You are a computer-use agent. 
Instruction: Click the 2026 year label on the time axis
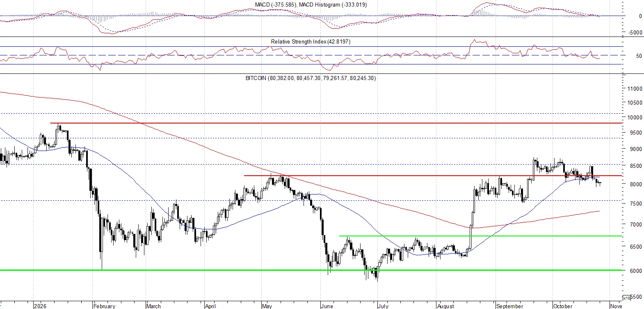pos(40,306)
